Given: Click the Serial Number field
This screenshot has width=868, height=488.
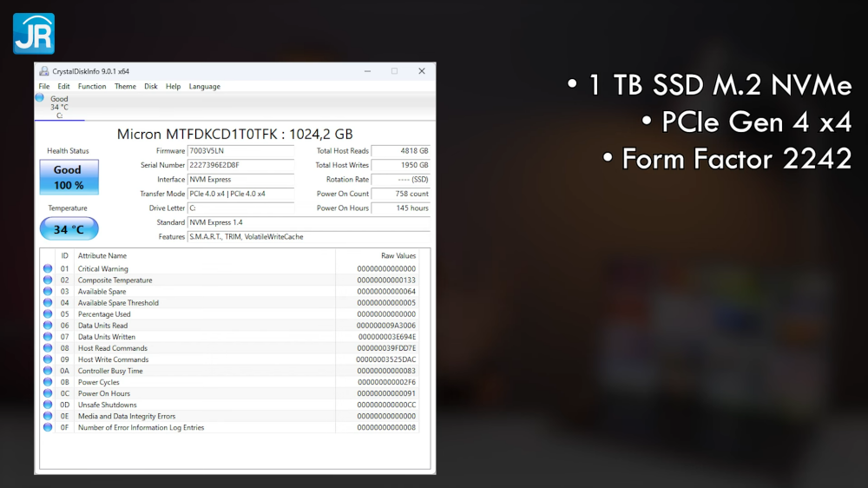Looking at the screenshot, I should point(240,165).
